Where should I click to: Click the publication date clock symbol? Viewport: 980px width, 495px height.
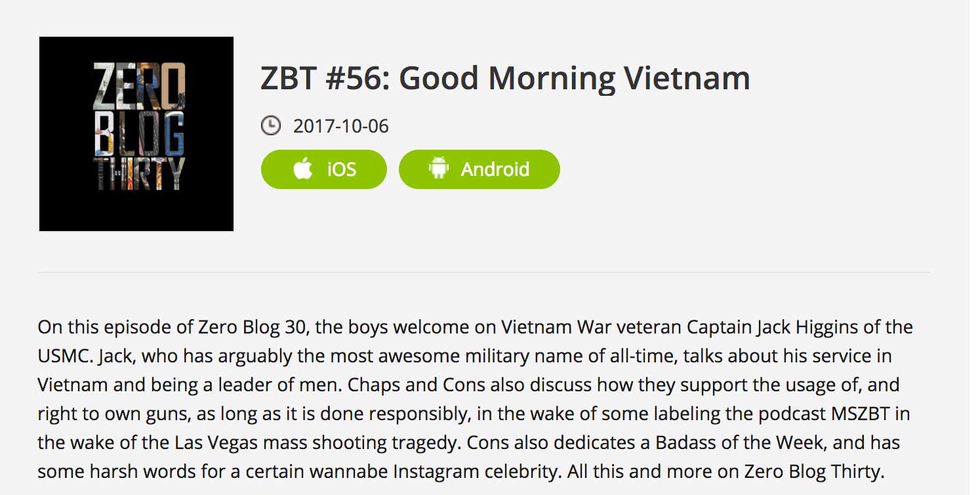coord(272,125)
